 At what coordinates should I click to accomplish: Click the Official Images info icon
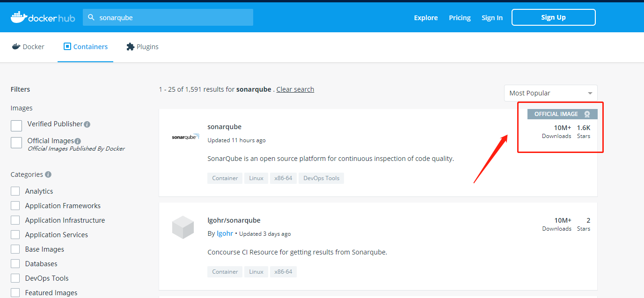click(78, 141)
